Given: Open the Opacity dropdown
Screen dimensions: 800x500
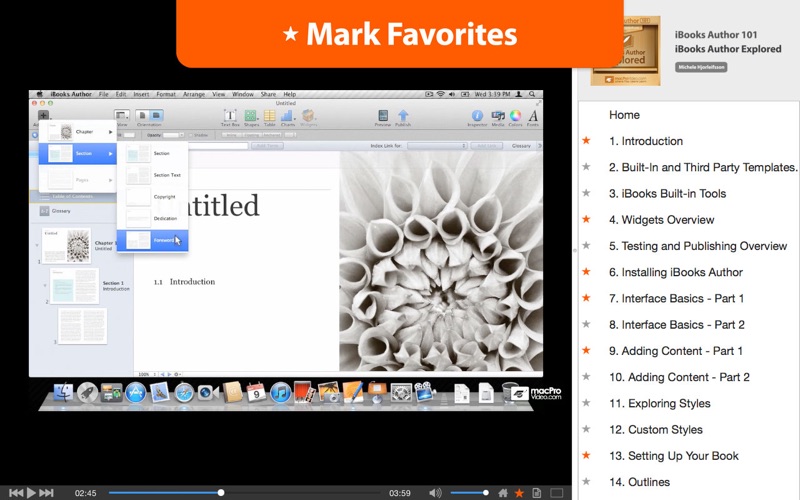Looking at the screenshot, I should point(173,135).
